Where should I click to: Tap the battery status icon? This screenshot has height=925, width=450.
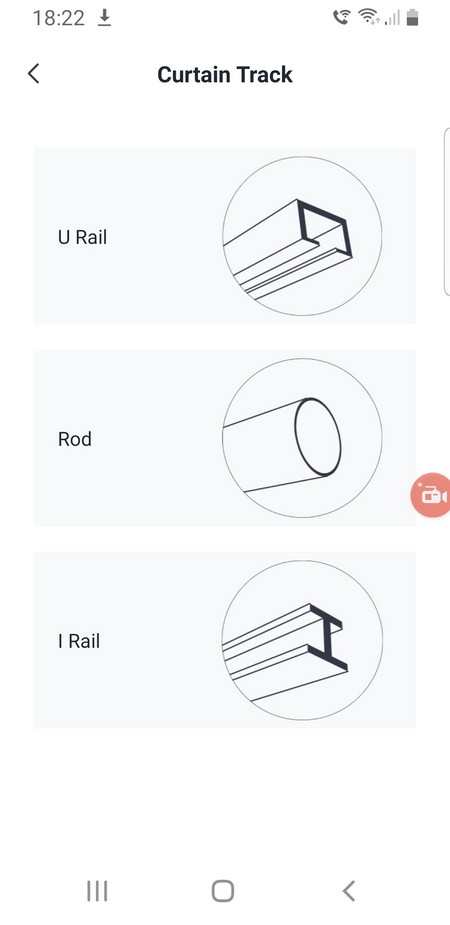(412, 18)
